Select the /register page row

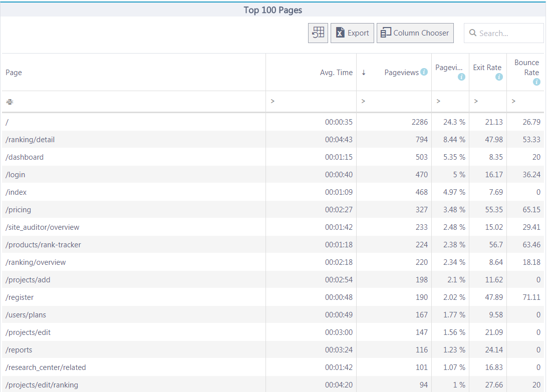(x=273, y=297)
